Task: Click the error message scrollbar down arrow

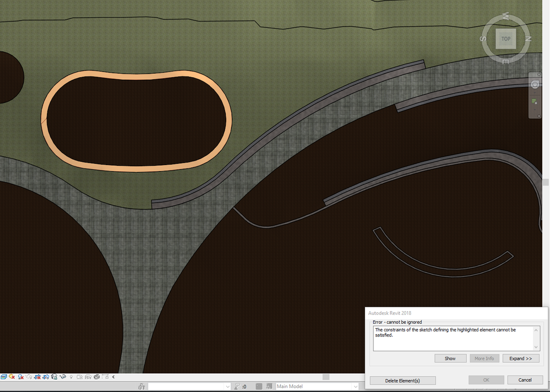Action: point(536,347)
